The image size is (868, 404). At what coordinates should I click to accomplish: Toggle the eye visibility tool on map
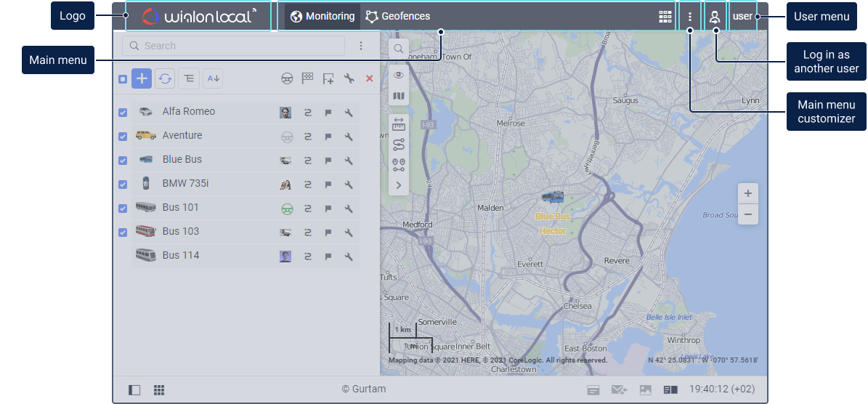pyautogui.click(x=399, y=75)
